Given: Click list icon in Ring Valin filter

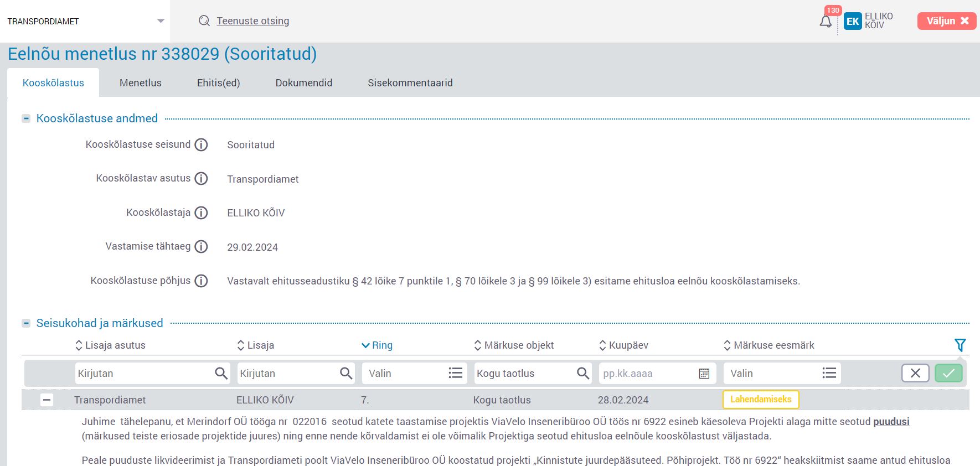Looking at the screenshot, I should (x=455, y=373).
